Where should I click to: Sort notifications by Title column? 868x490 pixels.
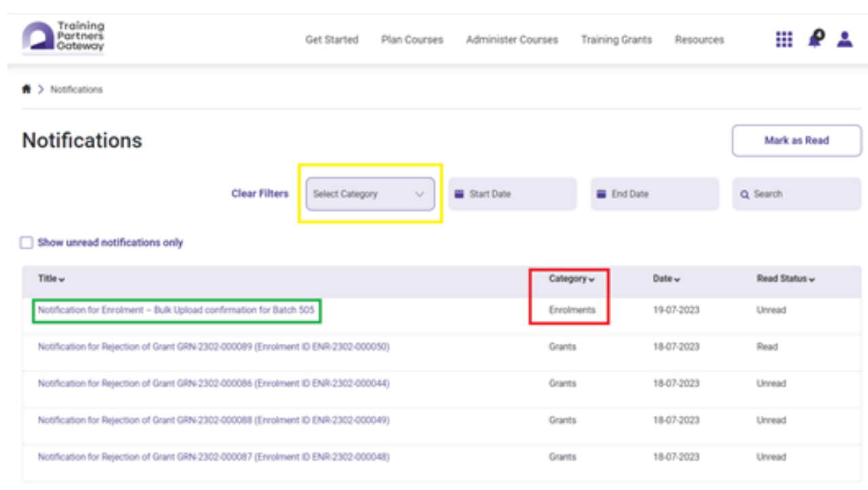point(52,279)
